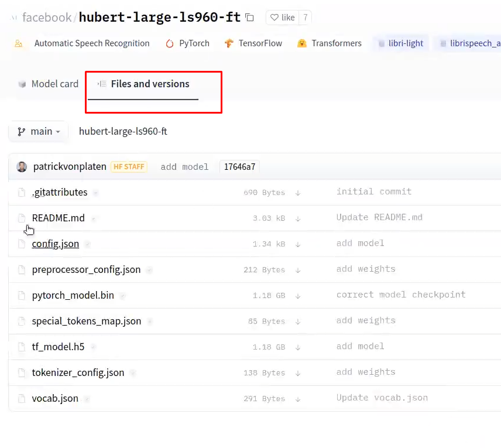Click the HF STAFF badge
The height and width of the screenshot is (448, 501).
pos(129,166)
